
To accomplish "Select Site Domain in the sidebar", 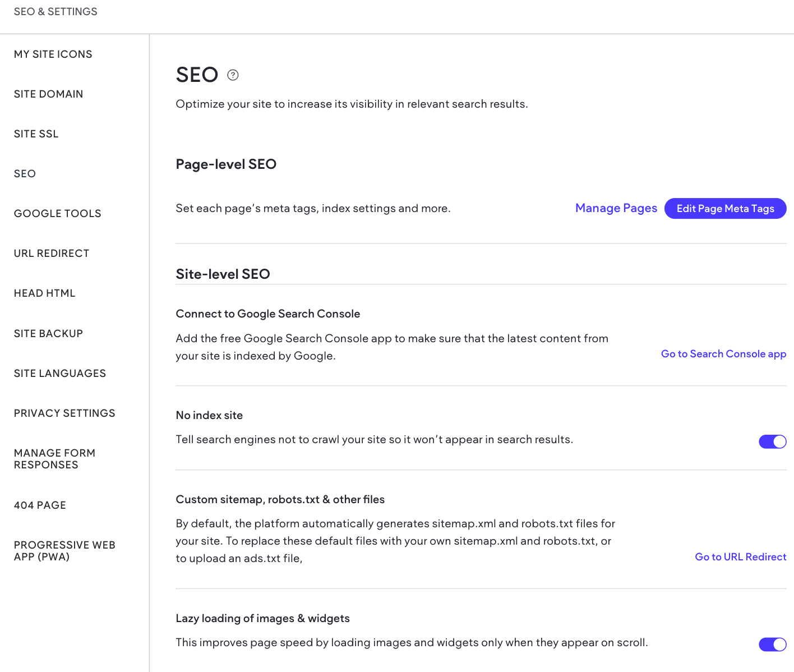I will click(49, 94).
